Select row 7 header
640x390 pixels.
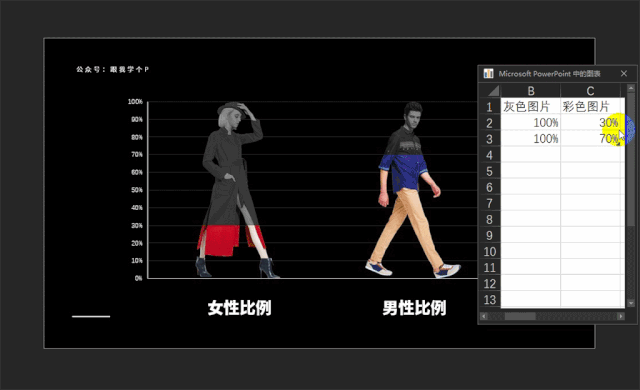[x=489, y=203]
